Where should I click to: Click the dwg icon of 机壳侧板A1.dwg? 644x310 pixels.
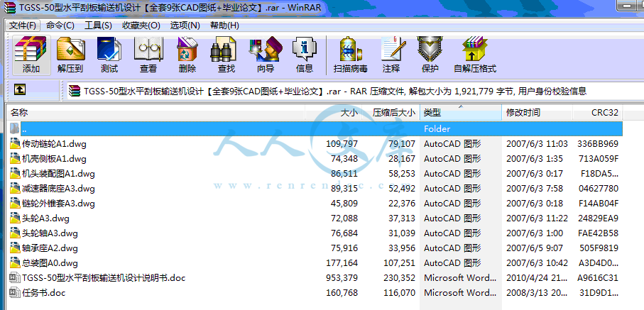pos(15,158)
